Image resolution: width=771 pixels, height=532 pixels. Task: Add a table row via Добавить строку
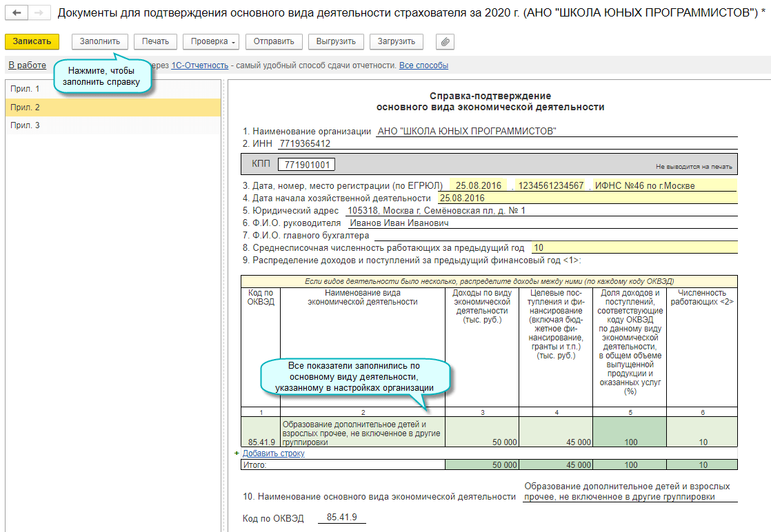click(273, 453)
